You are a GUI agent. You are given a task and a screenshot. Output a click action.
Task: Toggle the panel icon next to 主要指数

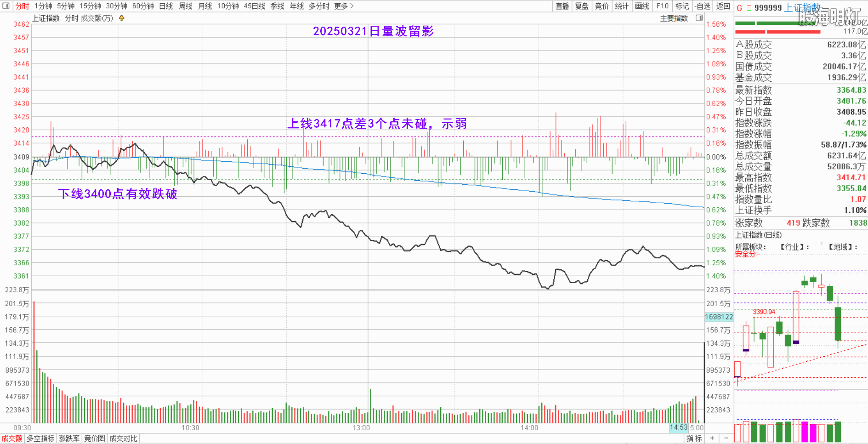coord(699,18)
